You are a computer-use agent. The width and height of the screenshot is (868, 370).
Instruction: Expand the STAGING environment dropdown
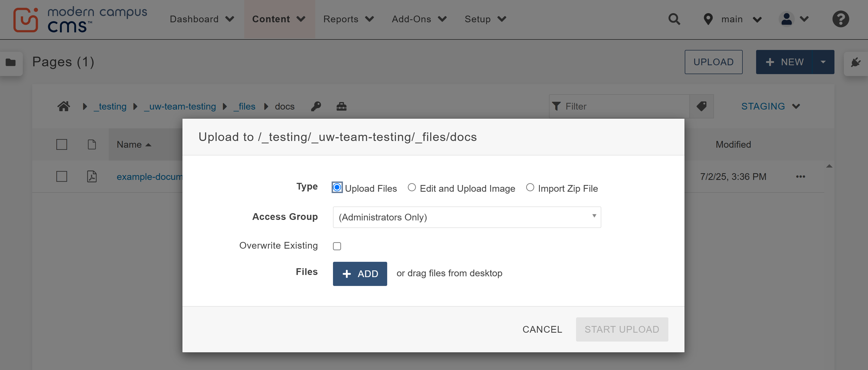point(771,106)
